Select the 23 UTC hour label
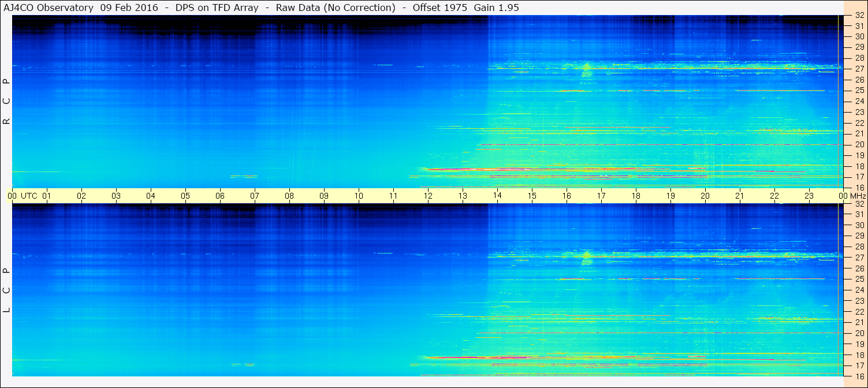The width and height of the screenshot is (868, 388). click(809, 196)
